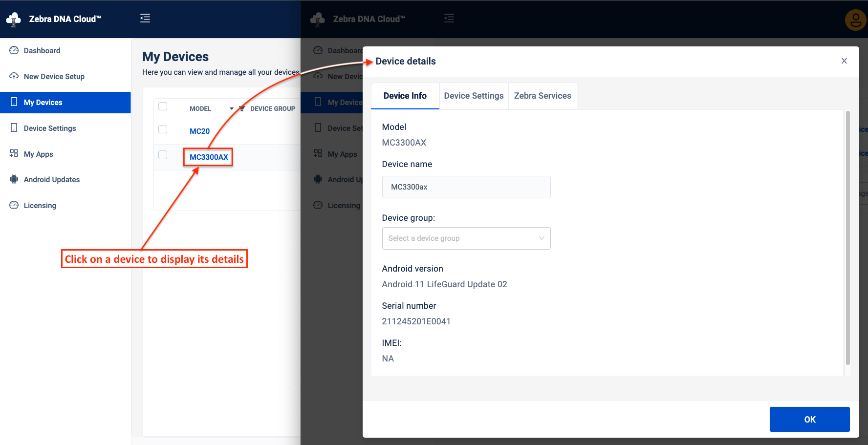Click the Licensing icon in sidebar
Image resolution: width=868 pixels, height=445 pixels.
14,205
